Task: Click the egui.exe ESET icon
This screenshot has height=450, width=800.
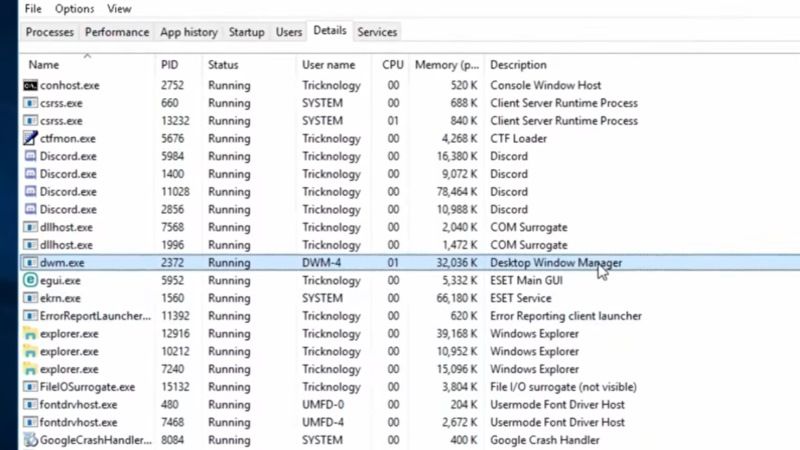Action: (x=30, y=280)
